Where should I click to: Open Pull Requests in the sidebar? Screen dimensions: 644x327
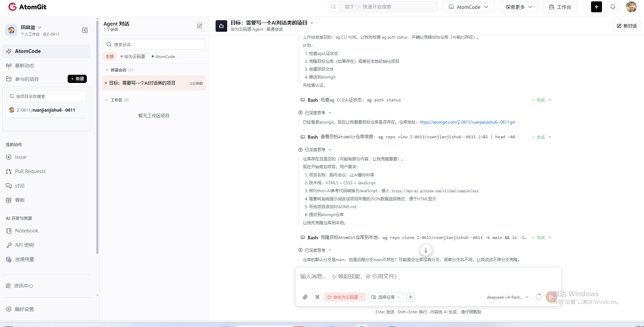coord(46,171)
